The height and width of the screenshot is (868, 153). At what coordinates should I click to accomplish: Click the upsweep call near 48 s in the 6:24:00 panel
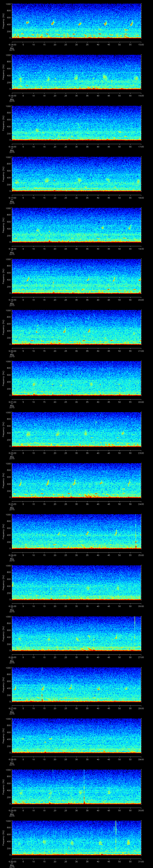coord(116,533)
